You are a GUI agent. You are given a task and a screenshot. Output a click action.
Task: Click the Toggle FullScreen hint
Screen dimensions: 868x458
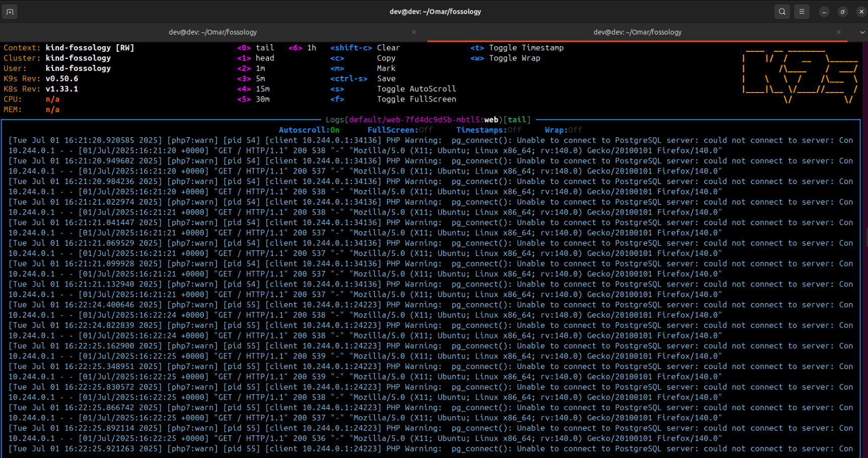click(x=393, y=100)
